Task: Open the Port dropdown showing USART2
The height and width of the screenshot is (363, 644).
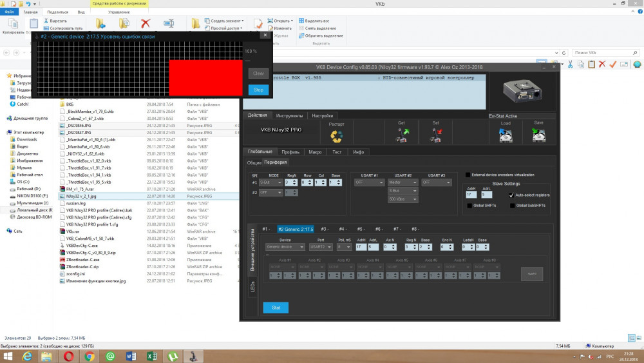Action: (x=321, y=247)
